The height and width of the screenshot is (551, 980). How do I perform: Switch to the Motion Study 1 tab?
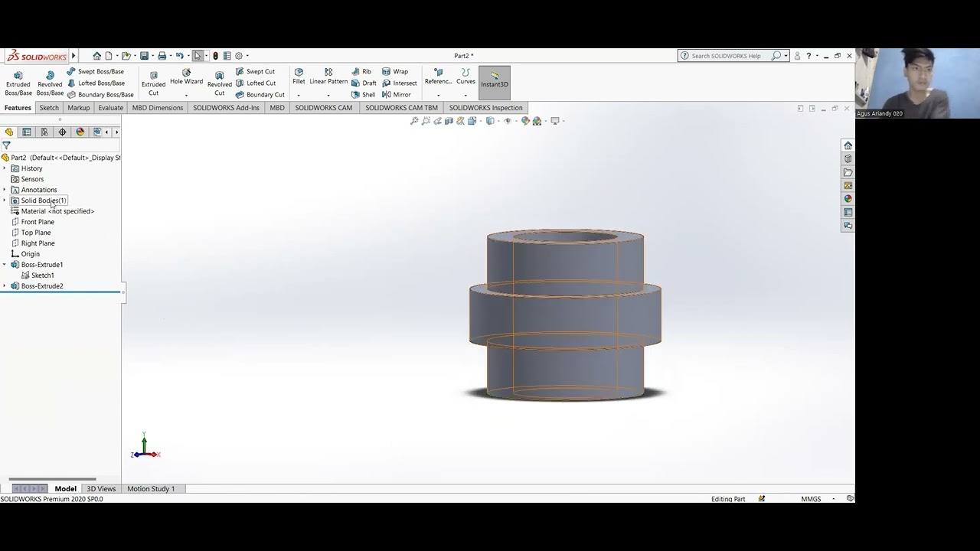click(151, 489)
